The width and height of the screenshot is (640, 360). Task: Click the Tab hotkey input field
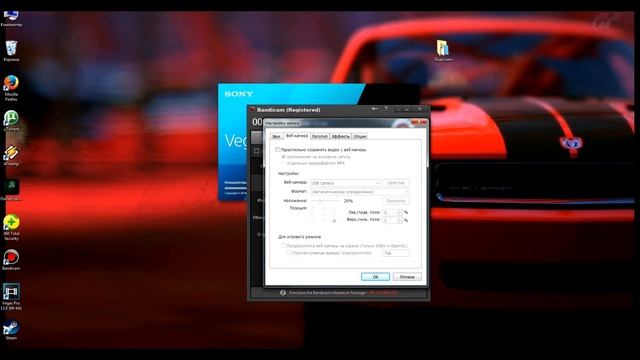pos(396,253)
